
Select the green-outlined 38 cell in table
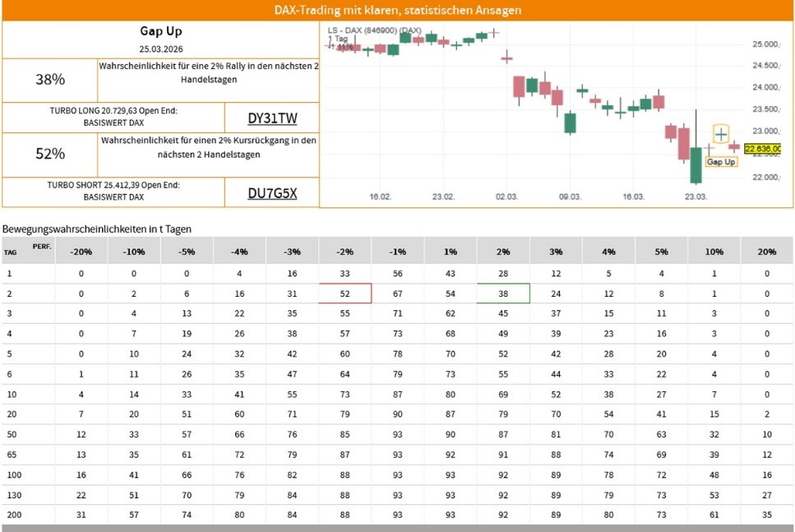[x=503, y=294]
